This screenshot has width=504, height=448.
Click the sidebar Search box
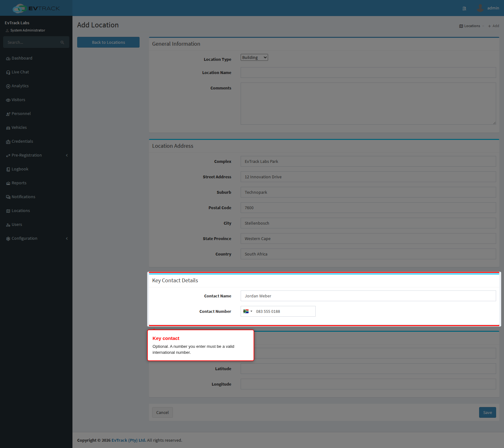tap(36, 42)
